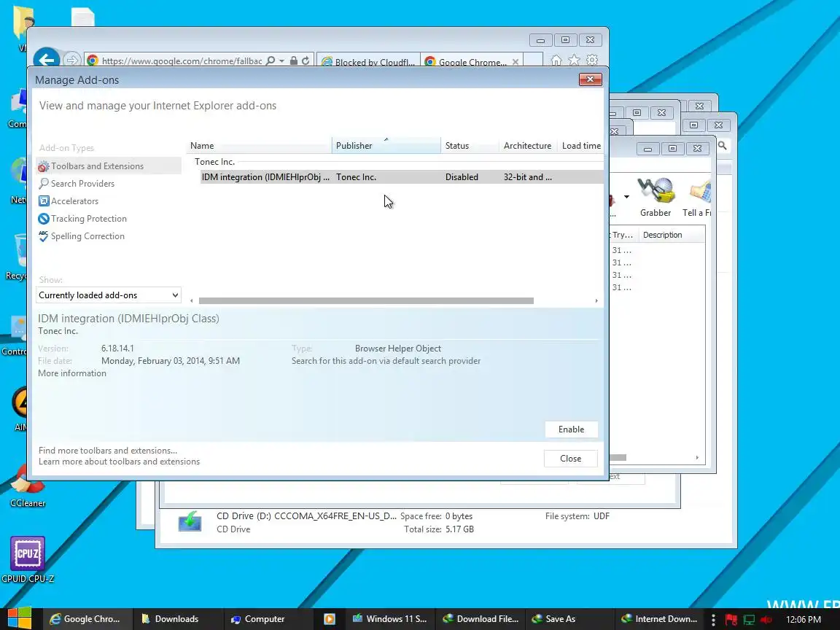Click the Toolbars and Extensions gear icon

click(44, 166)
